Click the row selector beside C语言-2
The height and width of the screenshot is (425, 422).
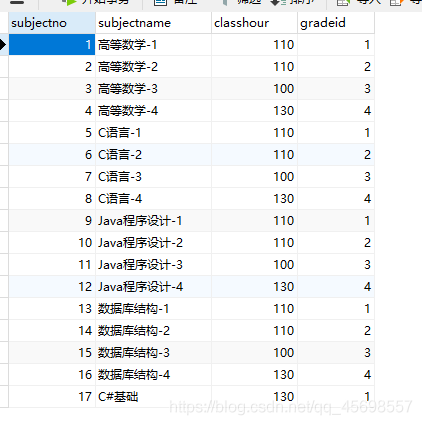[4, 155]
